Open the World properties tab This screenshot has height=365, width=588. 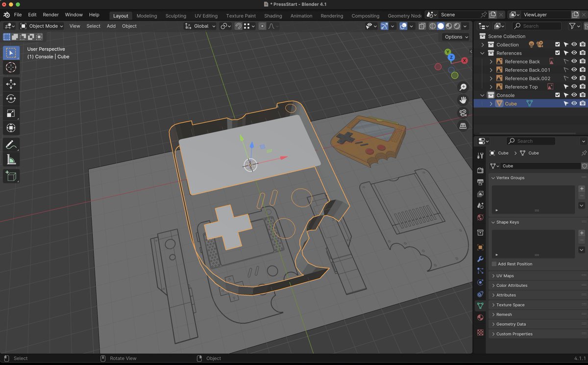click(x=480, y=217)
